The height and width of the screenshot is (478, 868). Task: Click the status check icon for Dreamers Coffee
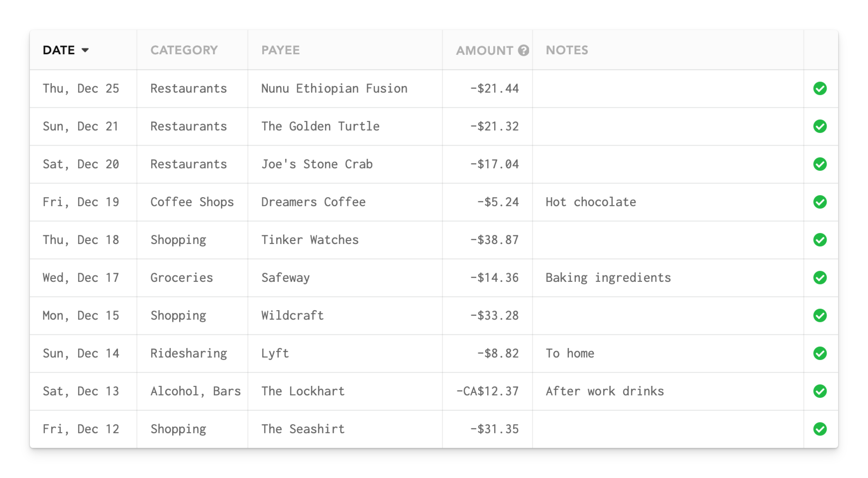coord(819,202)
